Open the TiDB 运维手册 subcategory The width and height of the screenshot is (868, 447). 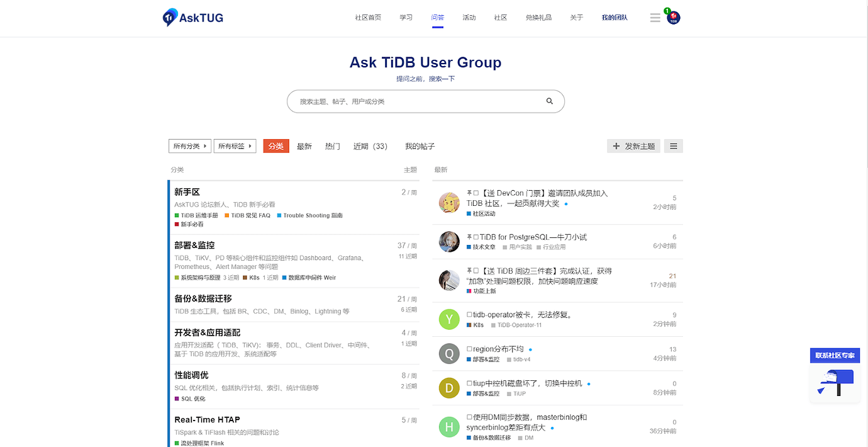[196, 215]
